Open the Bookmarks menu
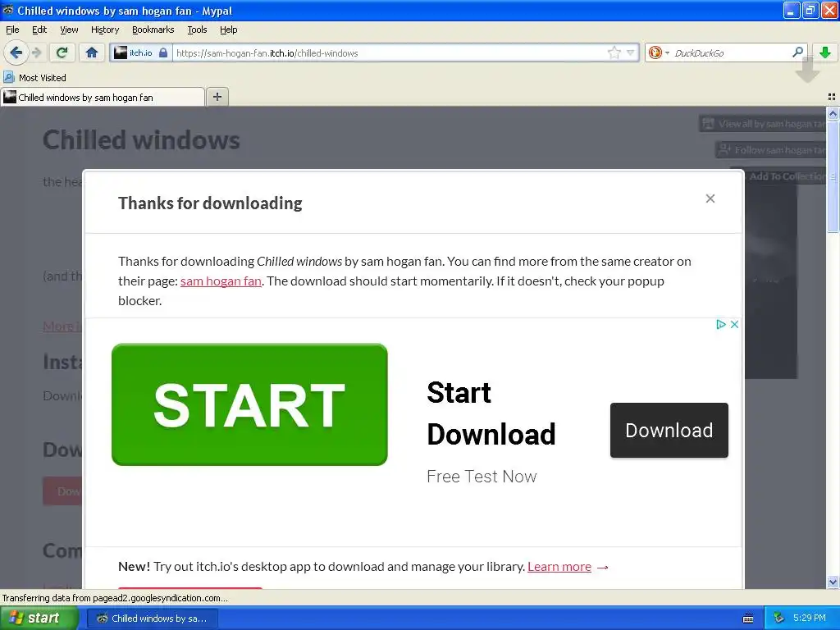The image size is (840, 630). click(153, 30)
